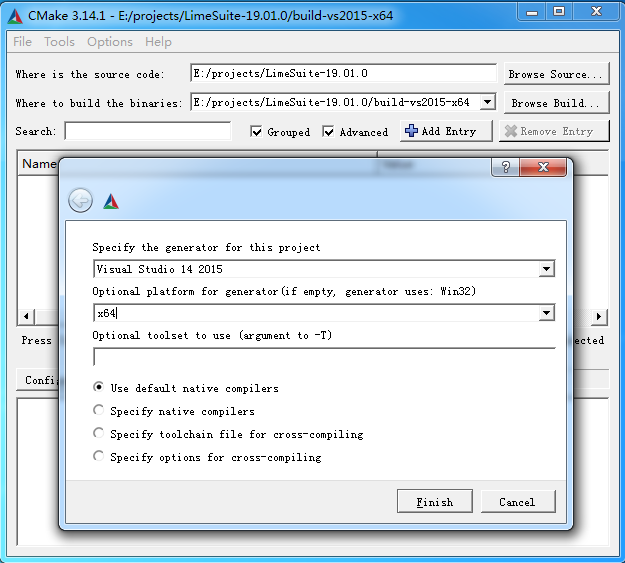Open the Help menu
The height and width of the screenshot is (563, 625).
click(x=158, y=41)
